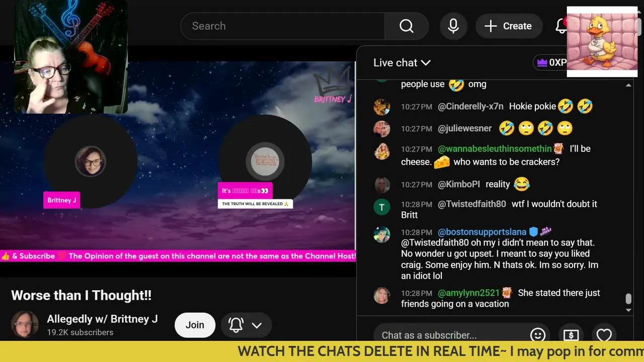Click the 0XP crown badge
The width and height of the screenshot is (644, 362).
[x=551, y=63]
